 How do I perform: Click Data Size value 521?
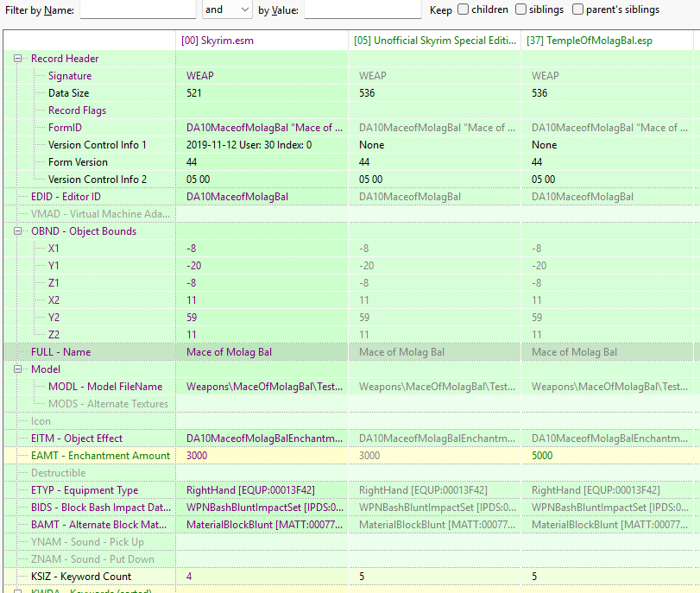[x=193, y=93]
